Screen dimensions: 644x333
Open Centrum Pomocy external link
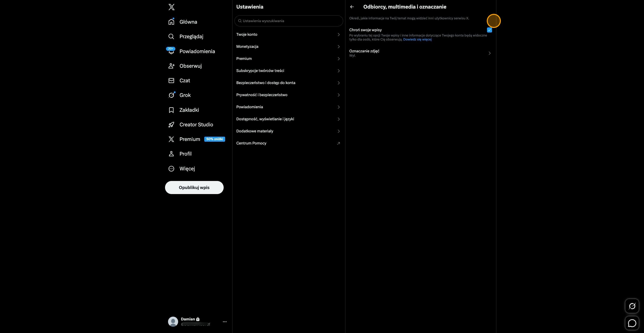coord(289,143)
